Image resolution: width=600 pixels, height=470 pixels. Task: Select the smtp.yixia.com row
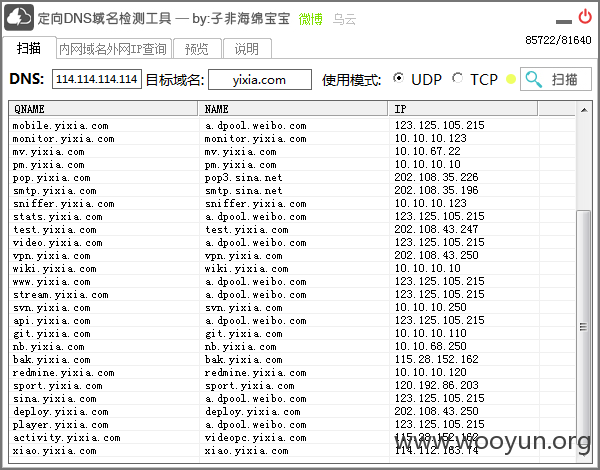coord(292,191)
